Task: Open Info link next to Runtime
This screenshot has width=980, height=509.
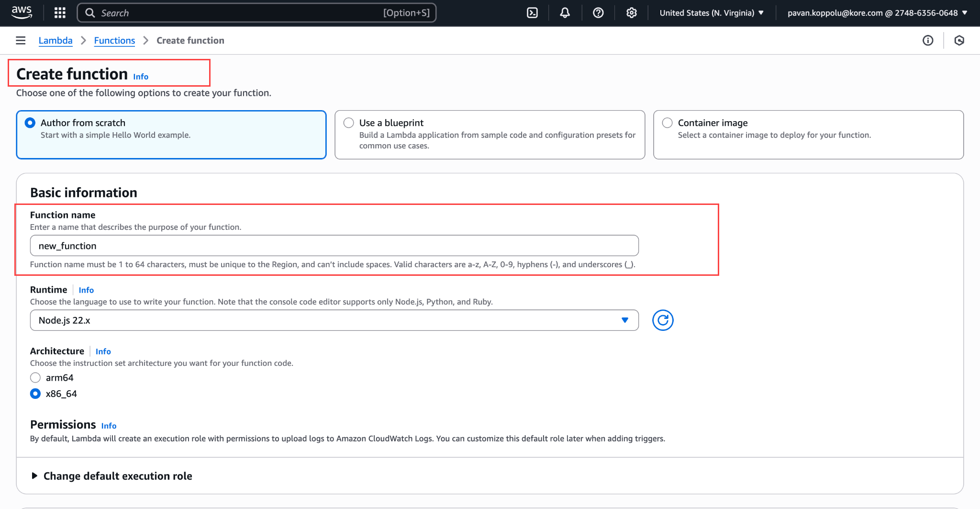Action: [x=86, y=290]
